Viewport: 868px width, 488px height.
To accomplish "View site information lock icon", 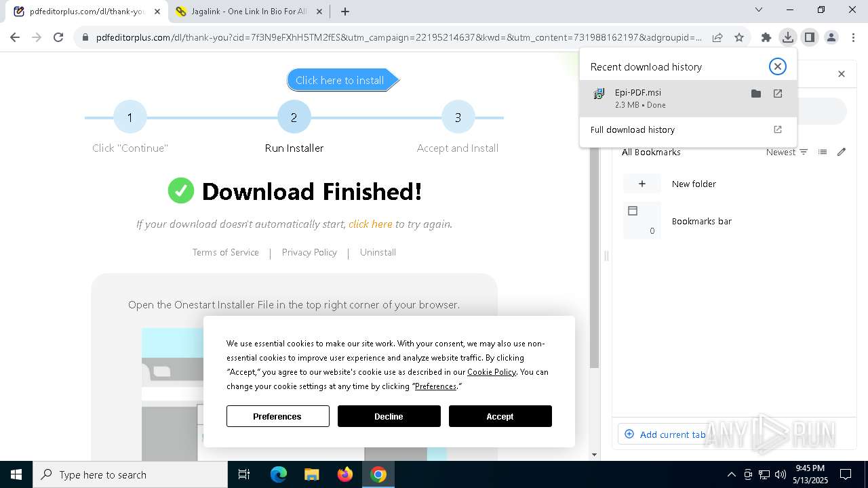I will 85,37.
